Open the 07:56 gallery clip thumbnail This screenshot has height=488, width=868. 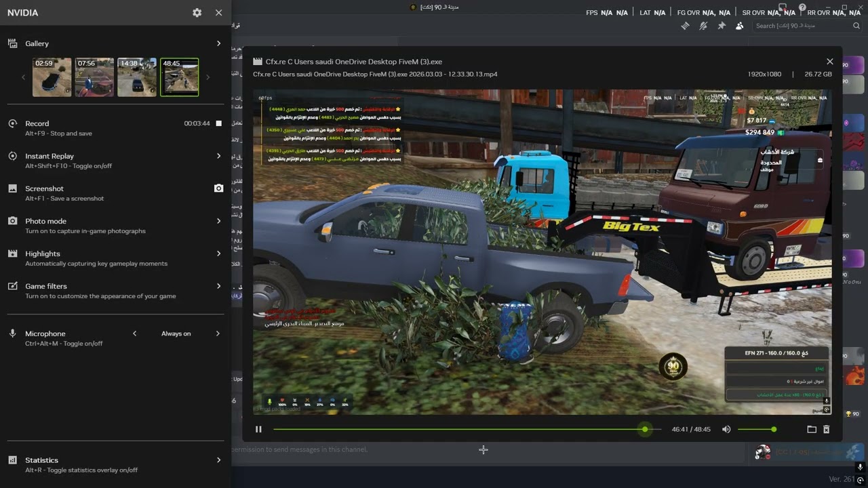pos(94,77)
